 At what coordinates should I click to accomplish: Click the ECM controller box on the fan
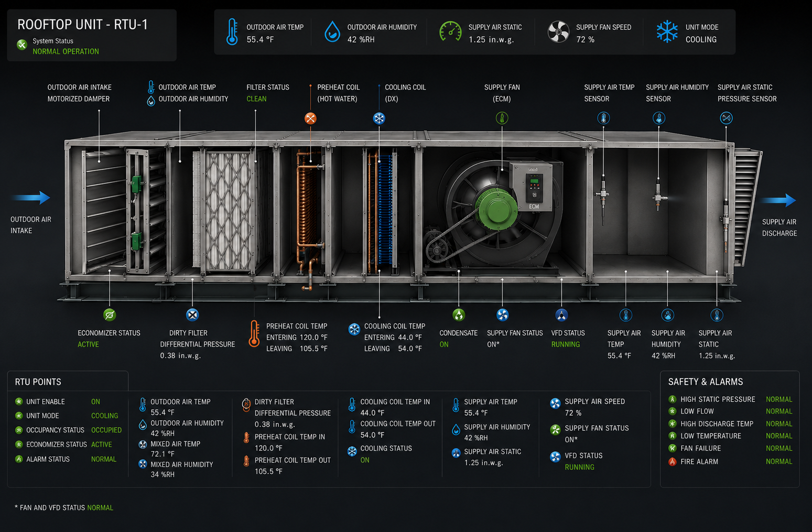point(532,188)
